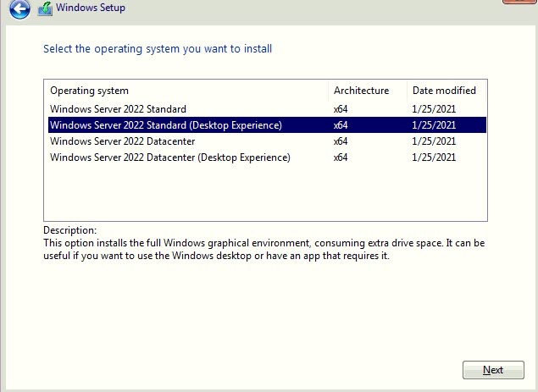Image resolution: width=538 pixels, height=392 pixels.
Task: Click the 'Select the operating system' heading
Action: 158,49
